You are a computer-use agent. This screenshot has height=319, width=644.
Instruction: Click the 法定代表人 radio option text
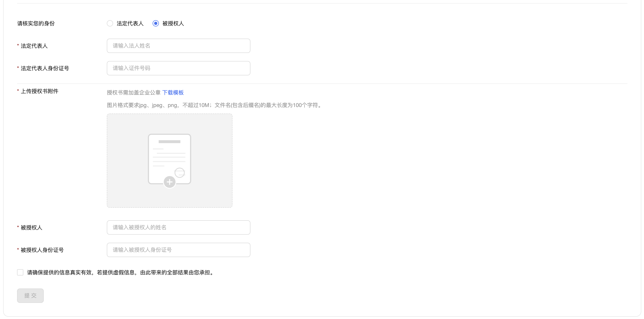130,24
